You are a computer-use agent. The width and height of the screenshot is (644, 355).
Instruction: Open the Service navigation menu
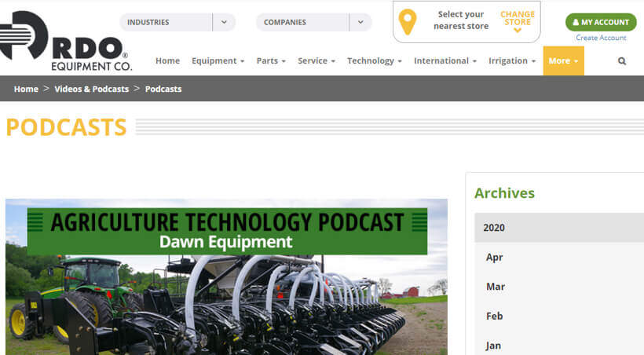(x=317, y=61)
